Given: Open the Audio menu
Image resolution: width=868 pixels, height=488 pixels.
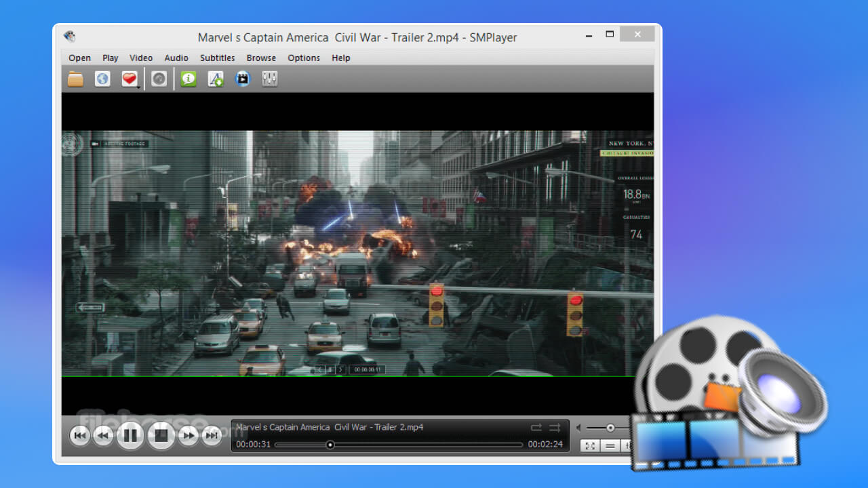Looking at the screenshot, I should (176, 58).
